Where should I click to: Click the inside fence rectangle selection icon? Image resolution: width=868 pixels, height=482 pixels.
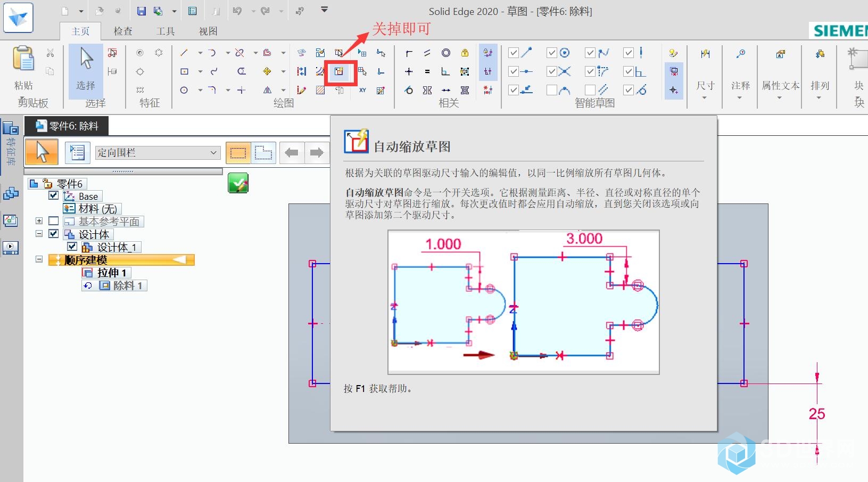point(238,153)
